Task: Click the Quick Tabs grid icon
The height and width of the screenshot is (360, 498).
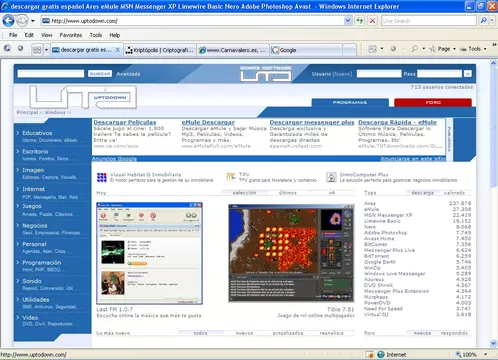Action: coord(37,50)
